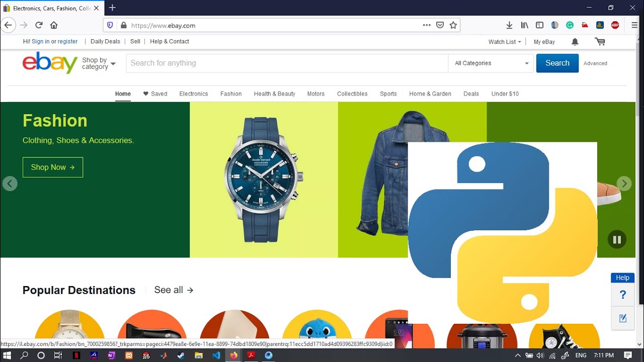Open Steam from the taskbar

pyautogui.click(x=181, y=355)
